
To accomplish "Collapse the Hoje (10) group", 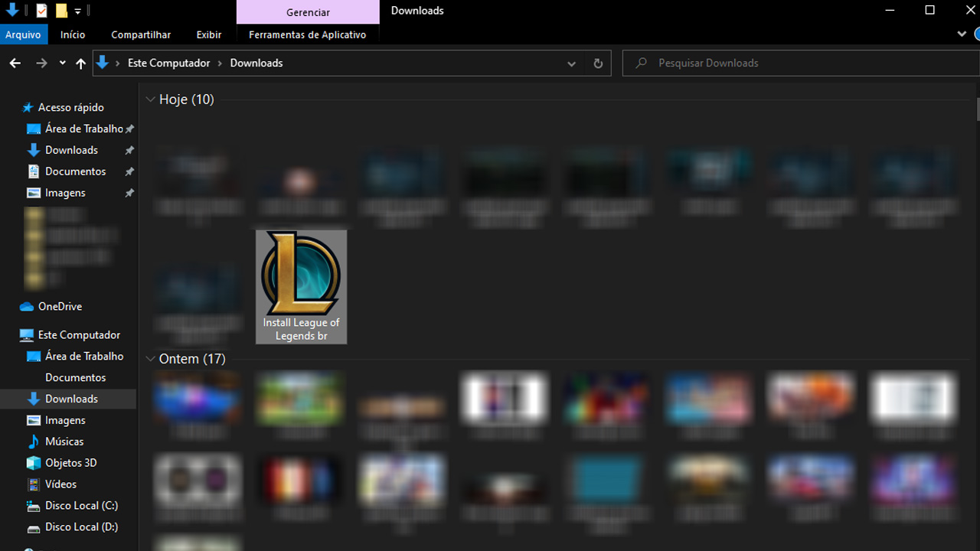I will click(x=150, y=99).
